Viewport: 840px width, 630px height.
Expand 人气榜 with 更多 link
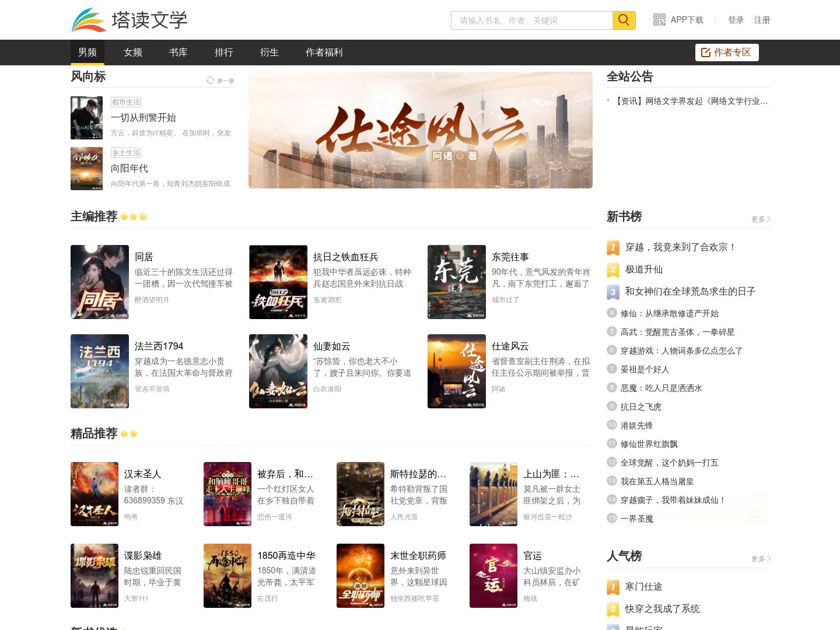click(x=761, y=559)
